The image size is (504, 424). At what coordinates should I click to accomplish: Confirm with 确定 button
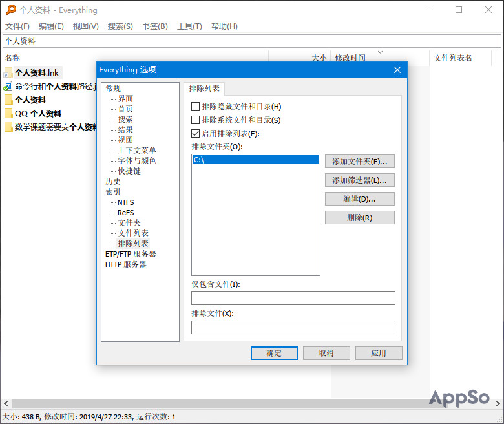click(274, 354)
